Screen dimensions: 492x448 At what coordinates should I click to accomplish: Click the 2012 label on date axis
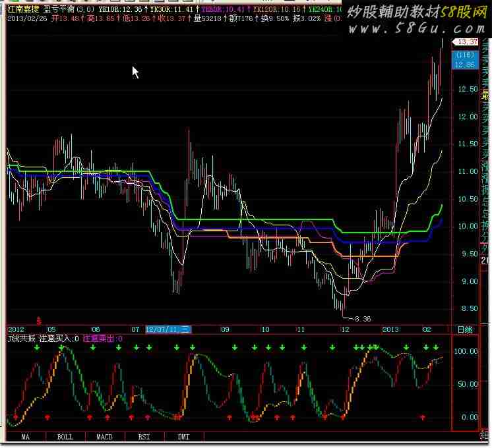point(16,329)
